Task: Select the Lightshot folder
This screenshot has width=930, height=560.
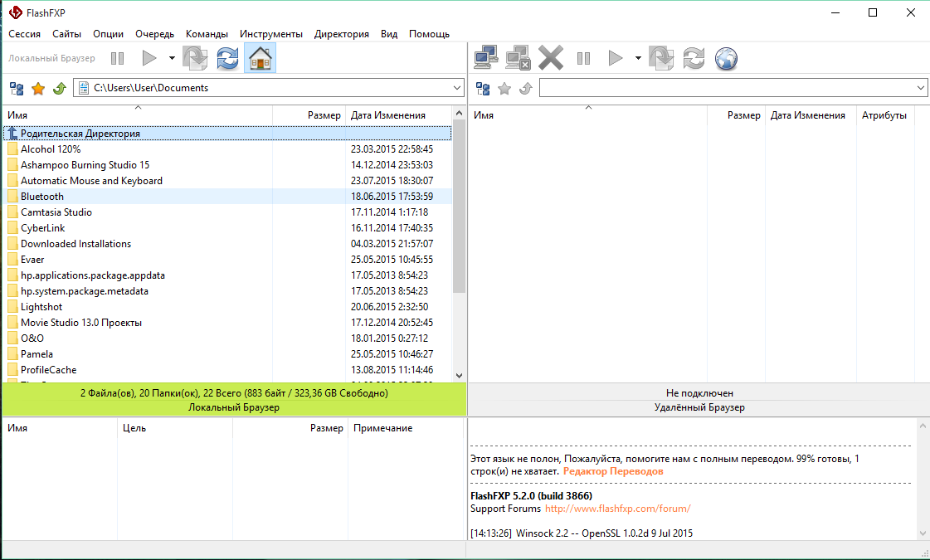Action: [x=227, y=307]
